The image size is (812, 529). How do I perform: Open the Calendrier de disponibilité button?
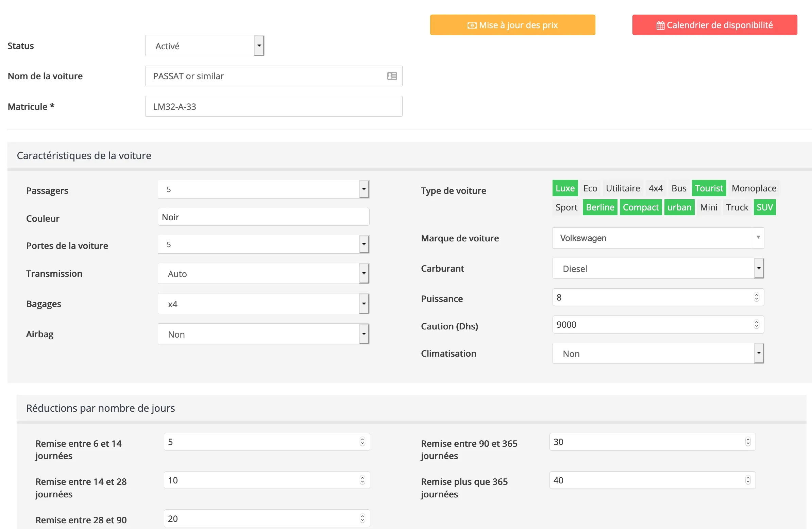coord(715,25)
